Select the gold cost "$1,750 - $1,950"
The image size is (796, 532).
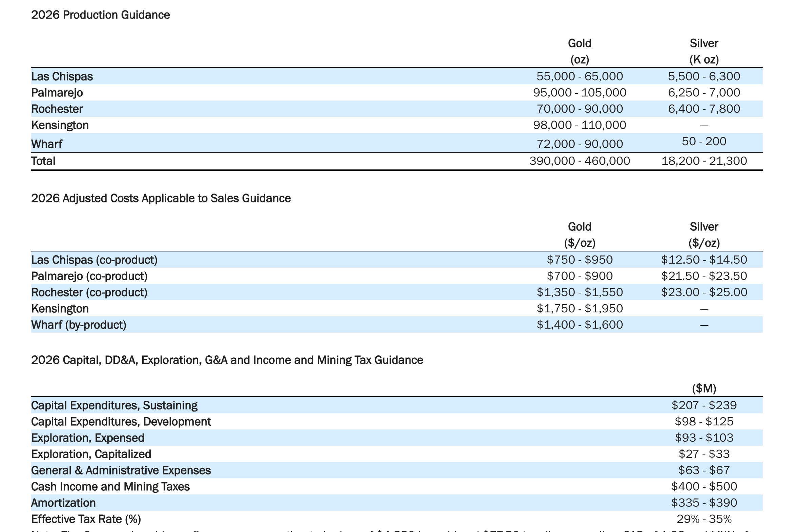(580, 309)
